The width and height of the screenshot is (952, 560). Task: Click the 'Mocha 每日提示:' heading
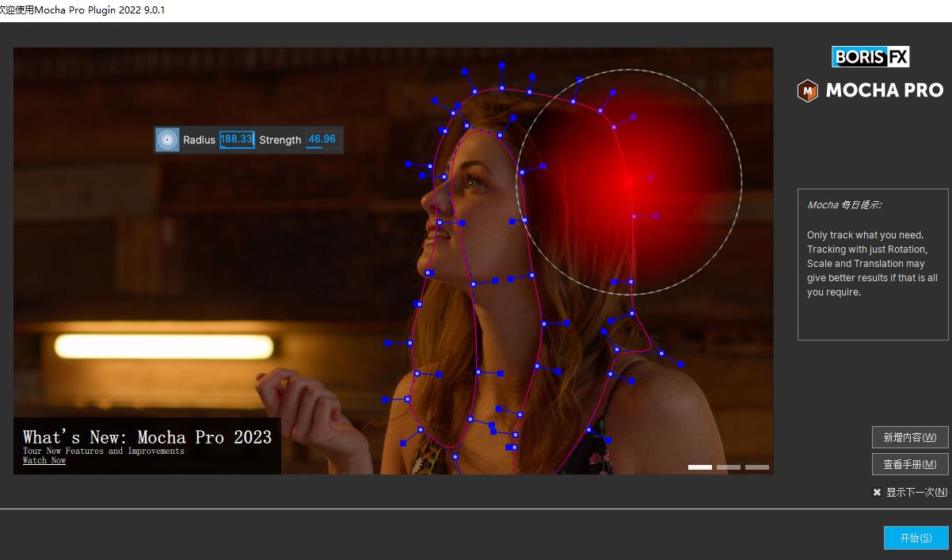pos(844,205)
